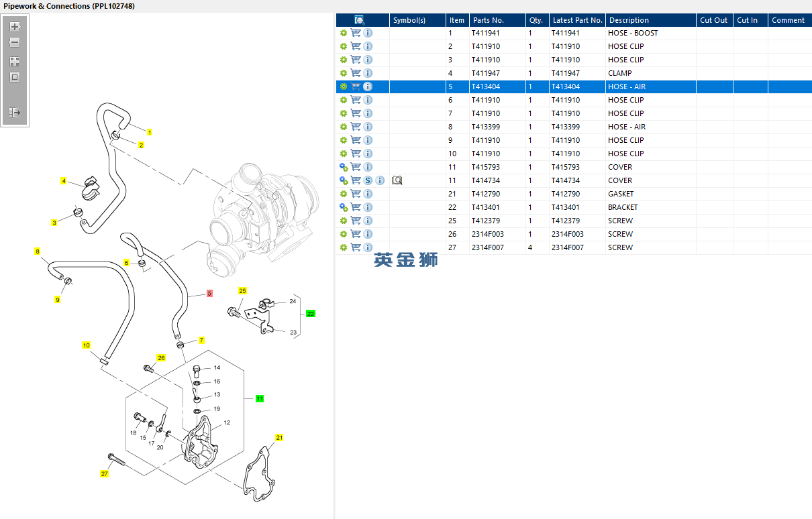Add item 27 screw 2314F007 to cart
812x519 pixels.
[x=356, y=247]
